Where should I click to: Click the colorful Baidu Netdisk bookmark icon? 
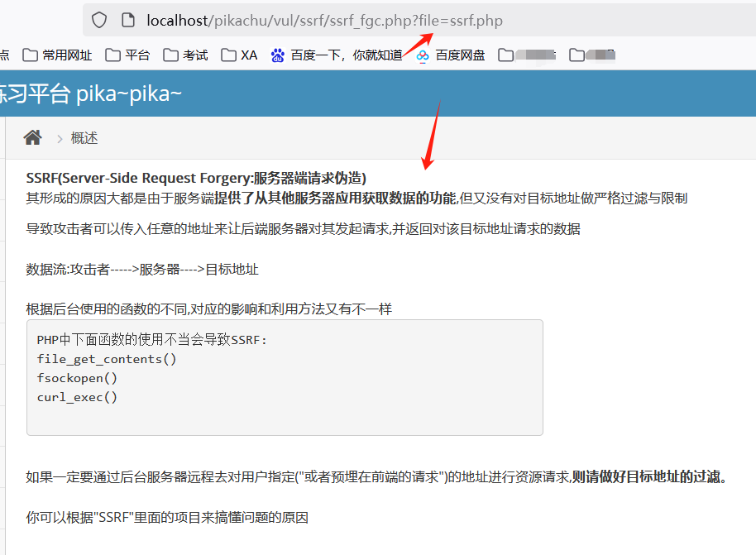[422, 55]
